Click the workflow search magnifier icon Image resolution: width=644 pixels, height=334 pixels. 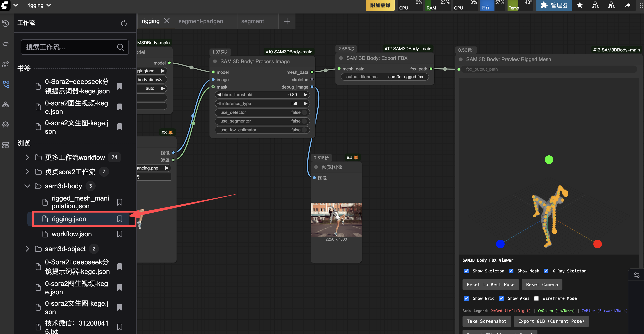click(120, 47)
